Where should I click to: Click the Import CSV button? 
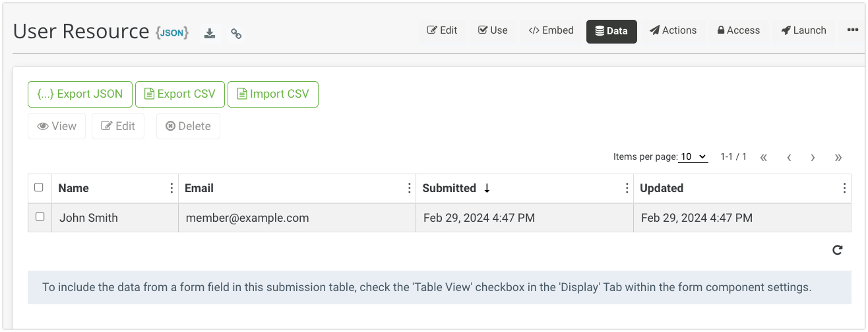(x=272, y=94)
